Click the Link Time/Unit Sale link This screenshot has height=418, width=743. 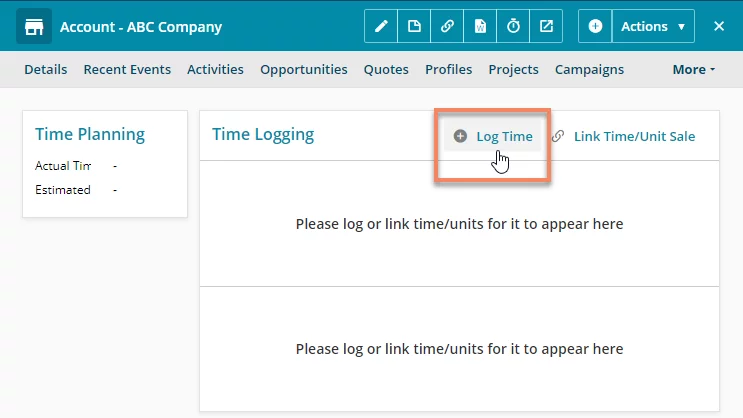click(x=624, y=136)
